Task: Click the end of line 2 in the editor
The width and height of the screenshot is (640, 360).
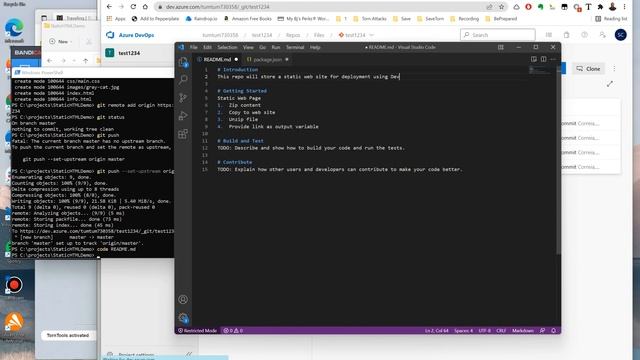Action: (400, 76)
